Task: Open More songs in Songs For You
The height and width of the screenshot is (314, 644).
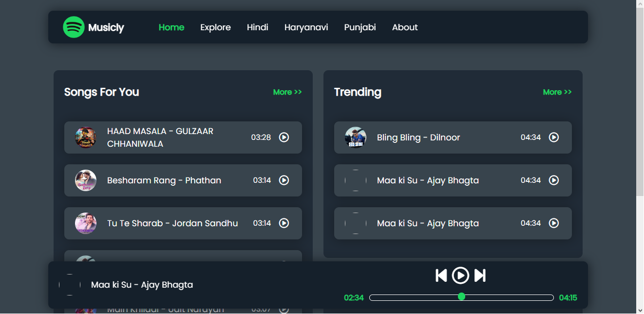Action: [x=287, y=92]
